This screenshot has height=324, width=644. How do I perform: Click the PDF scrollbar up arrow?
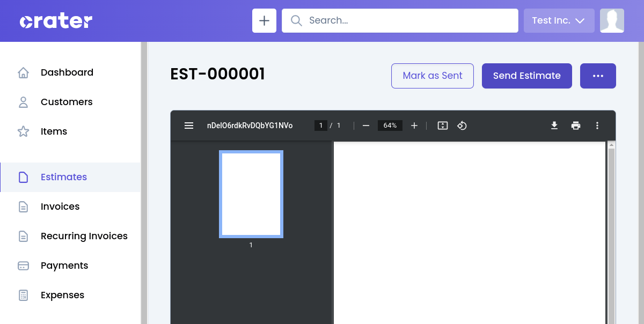611,145
